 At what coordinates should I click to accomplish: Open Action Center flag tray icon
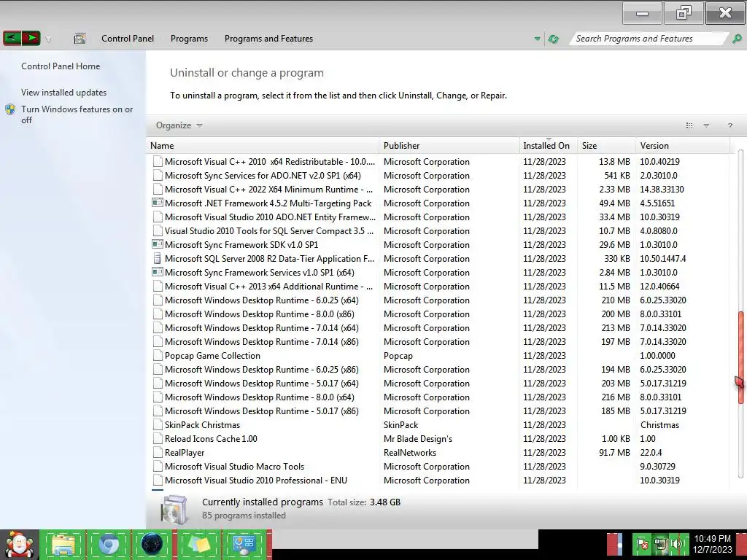642,544
